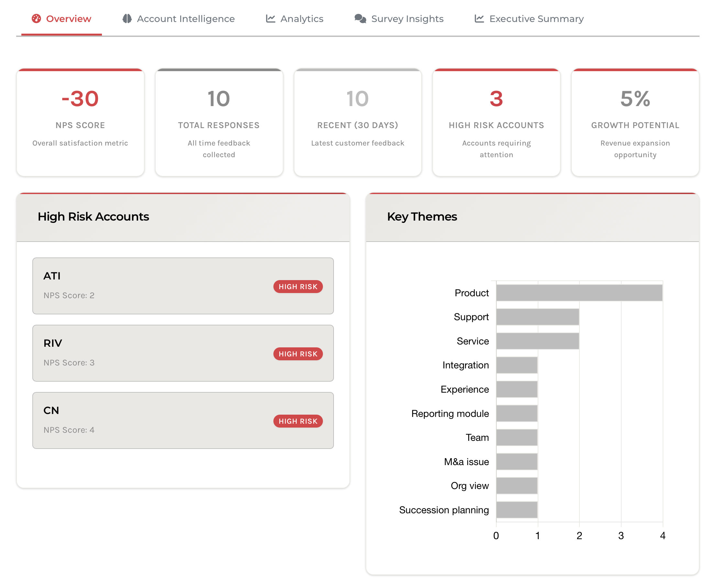Go to the Executive Summary tab
Image resolution: width=717 pixels, height=588 pixels.
pos(536,19)
